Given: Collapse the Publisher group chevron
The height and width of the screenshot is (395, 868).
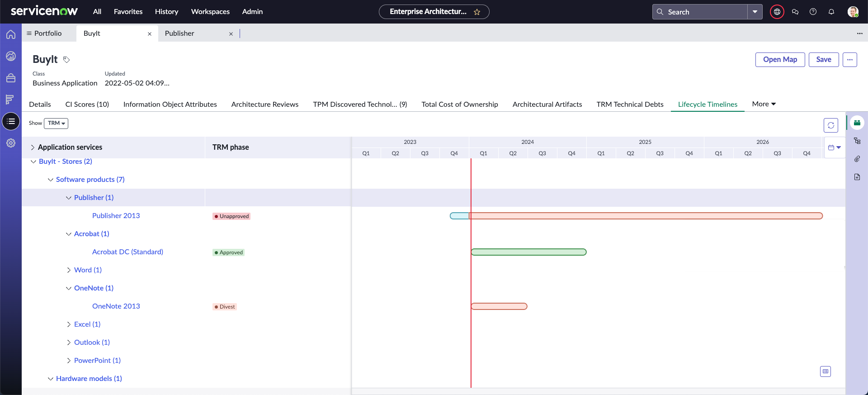Looking at the screenshot, I should 69,198.
